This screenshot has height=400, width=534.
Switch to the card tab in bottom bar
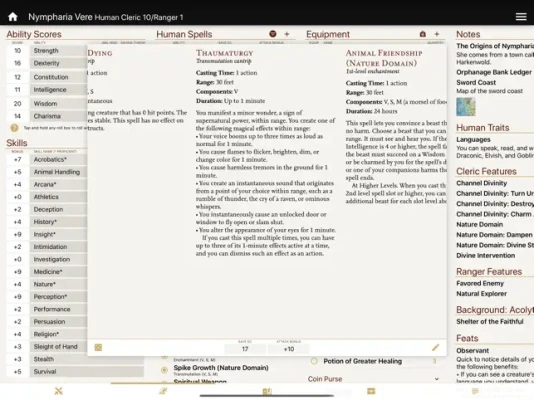371,391
